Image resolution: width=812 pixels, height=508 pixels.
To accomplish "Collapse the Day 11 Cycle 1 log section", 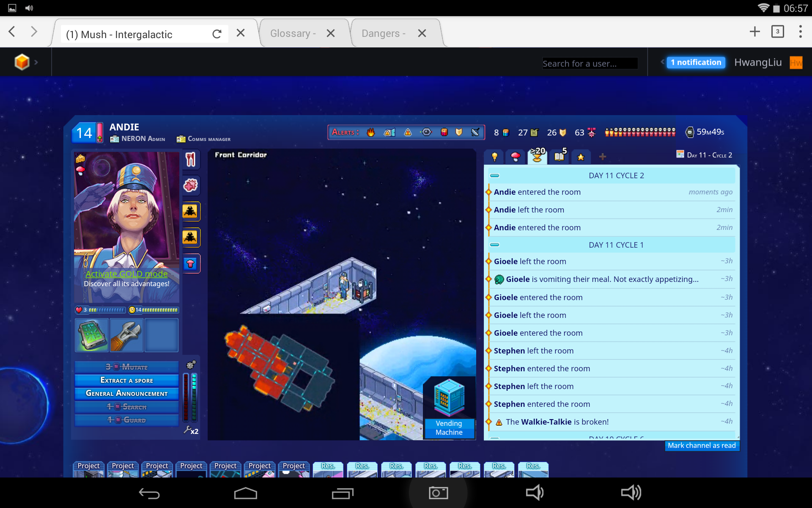I will (x=494, y=245).
